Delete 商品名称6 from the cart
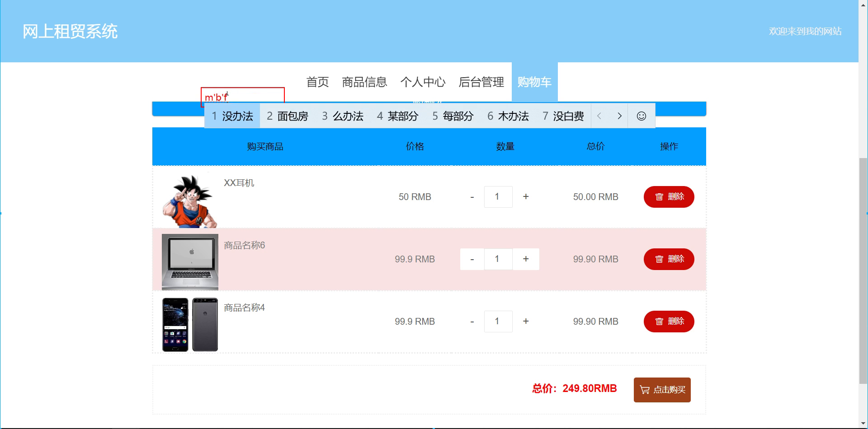This screenshot has height=429, width=868. pos(669,259)
